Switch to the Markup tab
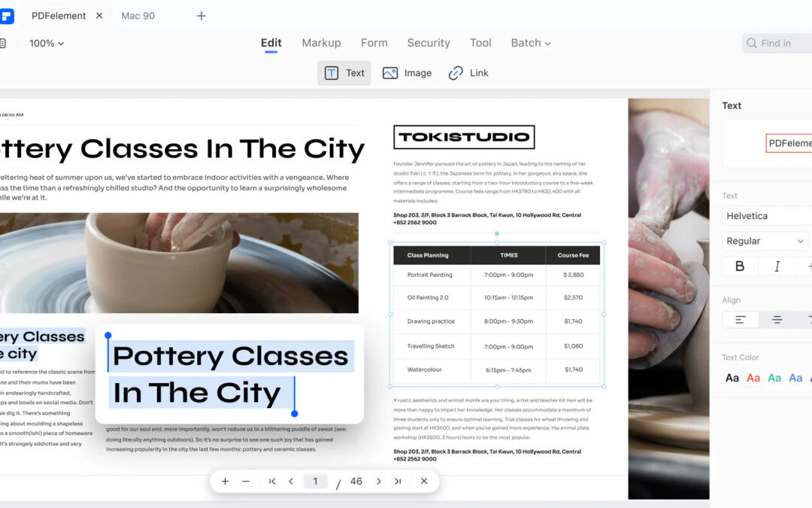Image resolution: width=812 pixels, height=508 pixels. [x=321, y=43]
